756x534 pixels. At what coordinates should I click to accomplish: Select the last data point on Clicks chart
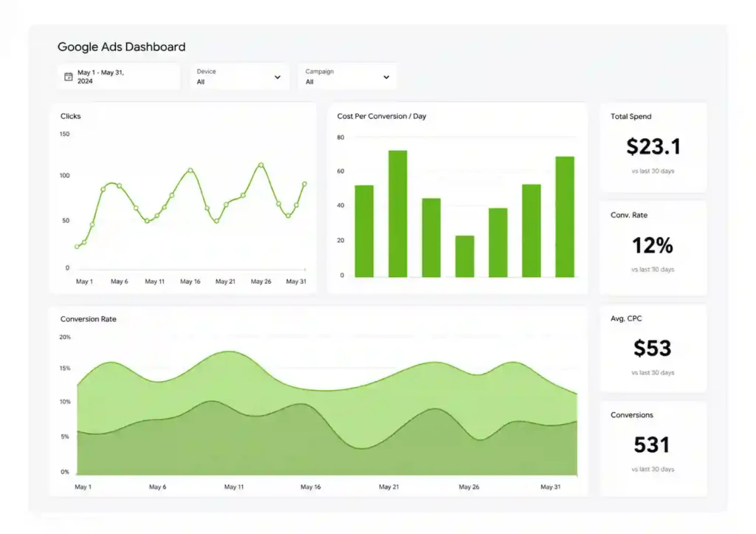click(x=305, y=184)
